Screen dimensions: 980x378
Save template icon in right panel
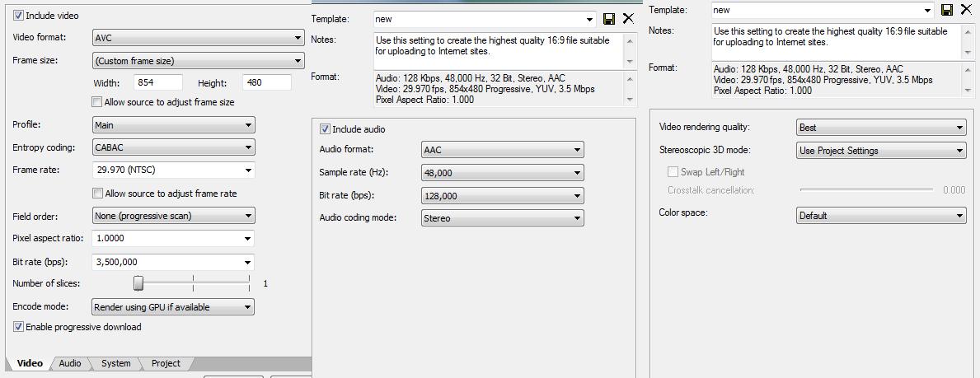(x=947, y=10)
